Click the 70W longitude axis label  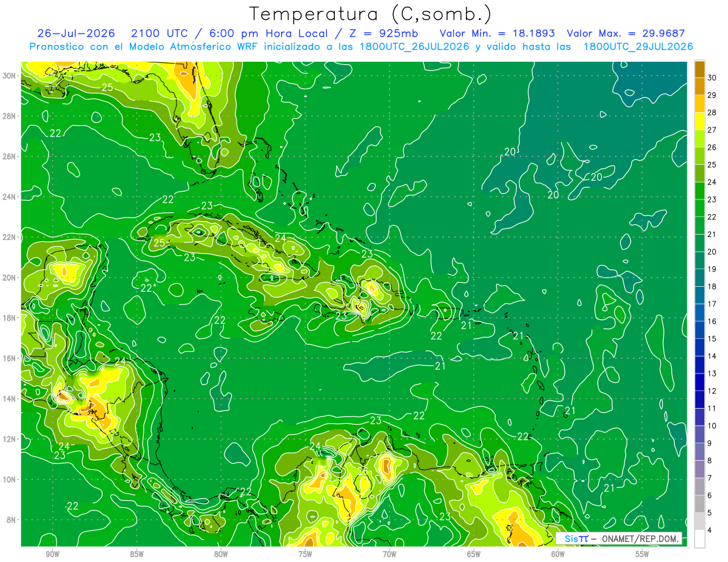(389, 554)
